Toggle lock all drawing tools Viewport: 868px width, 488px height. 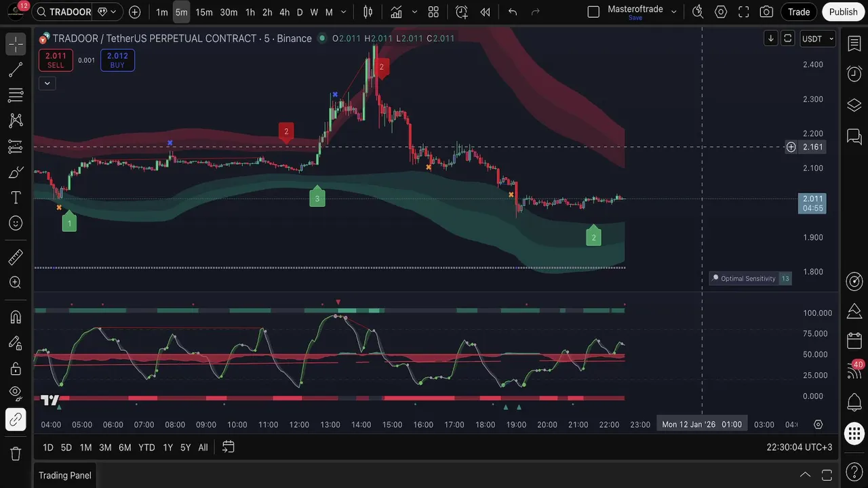pos(16,368)
